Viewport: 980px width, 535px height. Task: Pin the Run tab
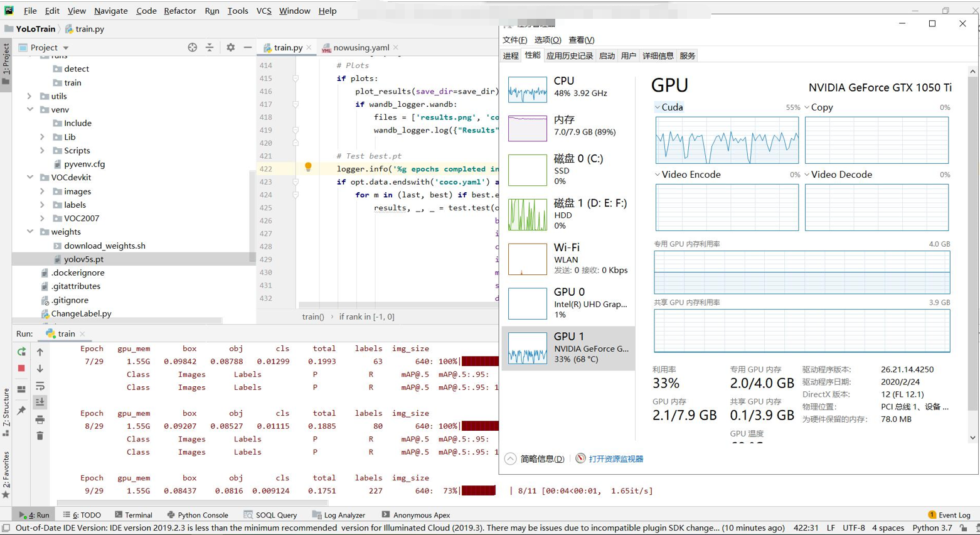click(x=21, y=410)
